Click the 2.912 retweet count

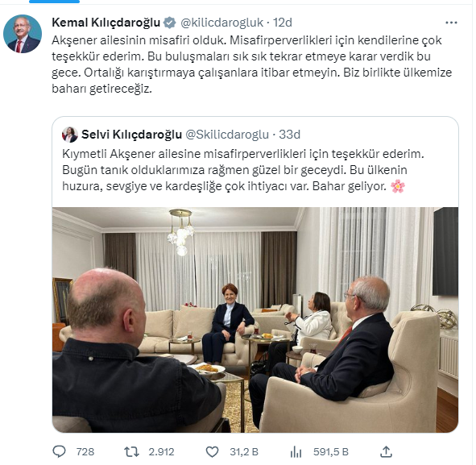click(x=161, y=452)
